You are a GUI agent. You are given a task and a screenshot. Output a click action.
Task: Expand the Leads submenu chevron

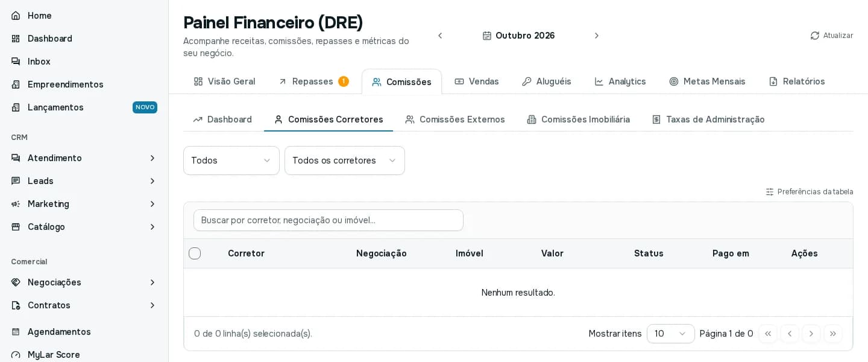[x=153, y=181]
